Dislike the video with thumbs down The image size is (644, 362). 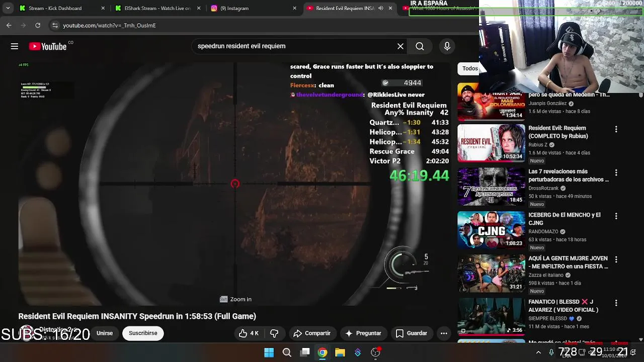pyautogui.click(x=274, y=333)
